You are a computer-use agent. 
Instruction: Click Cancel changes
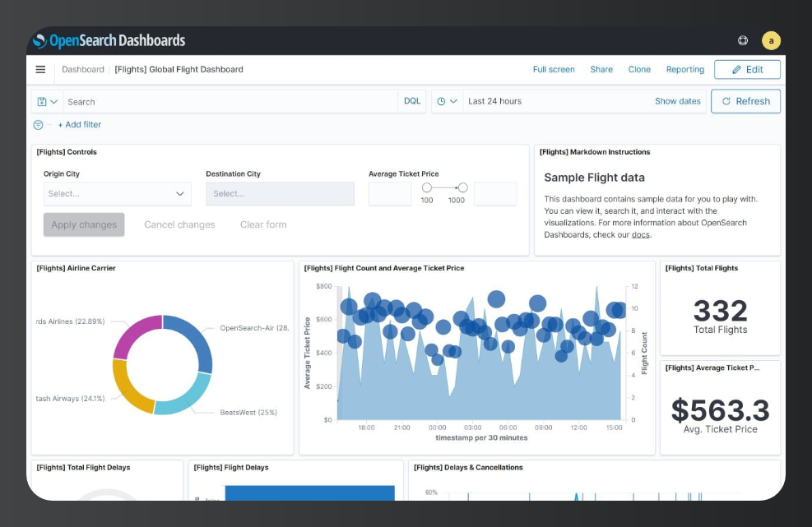click(179, 224)
